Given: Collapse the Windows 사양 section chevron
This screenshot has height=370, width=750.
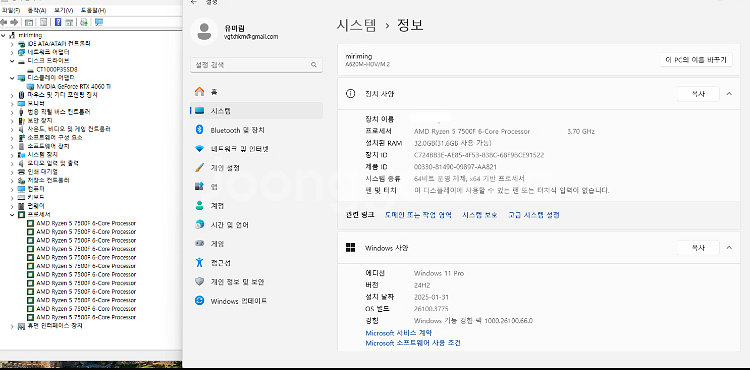Looking at the screenshot, I should pyautogui.click(x=729, y=248).
